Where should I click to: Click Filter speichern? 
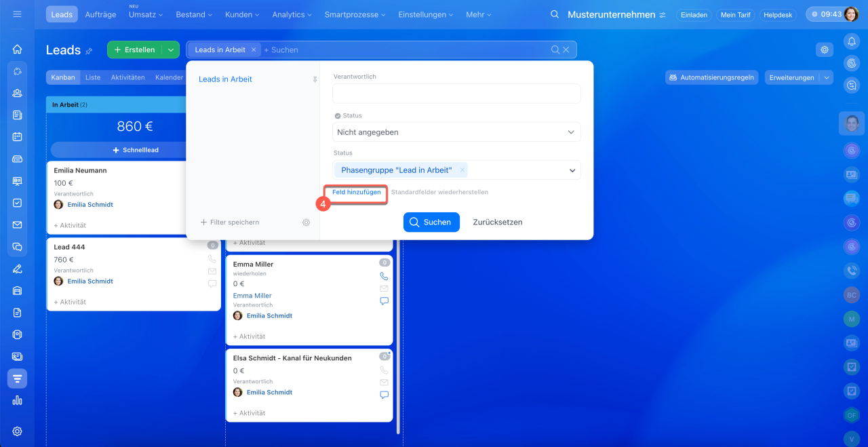click(230, 222)
